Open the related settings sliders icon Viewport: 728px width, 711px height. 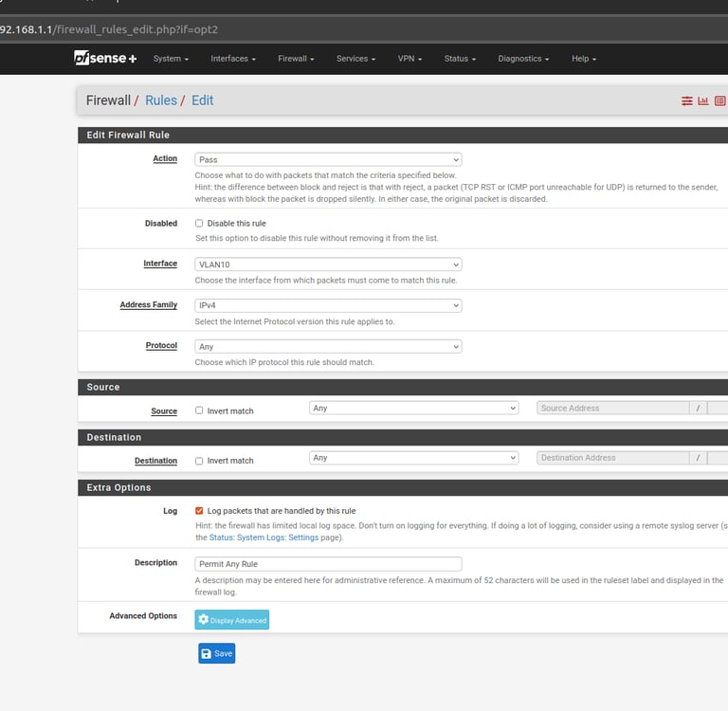[686, 100]
